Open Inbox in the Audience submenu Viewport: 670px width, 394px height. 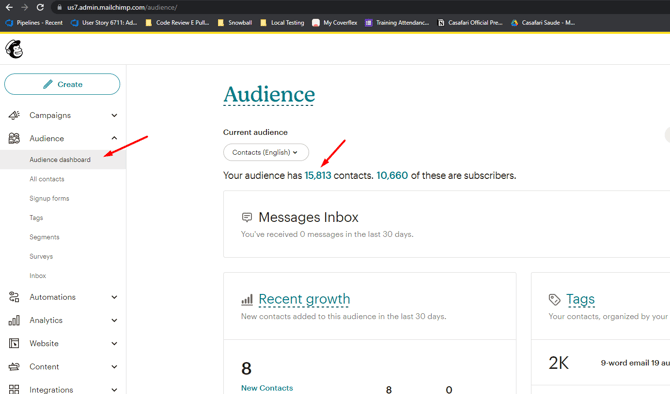coord(38,276)
